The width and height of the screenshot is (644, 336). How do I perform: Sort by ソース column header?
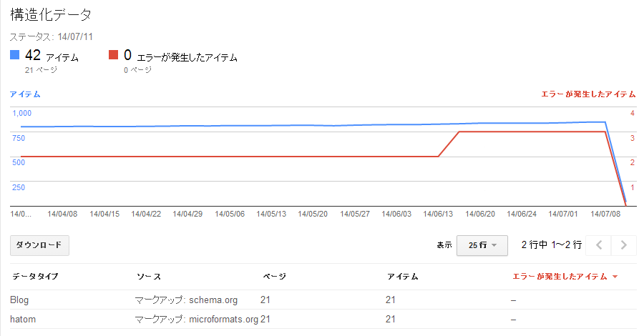149,277
